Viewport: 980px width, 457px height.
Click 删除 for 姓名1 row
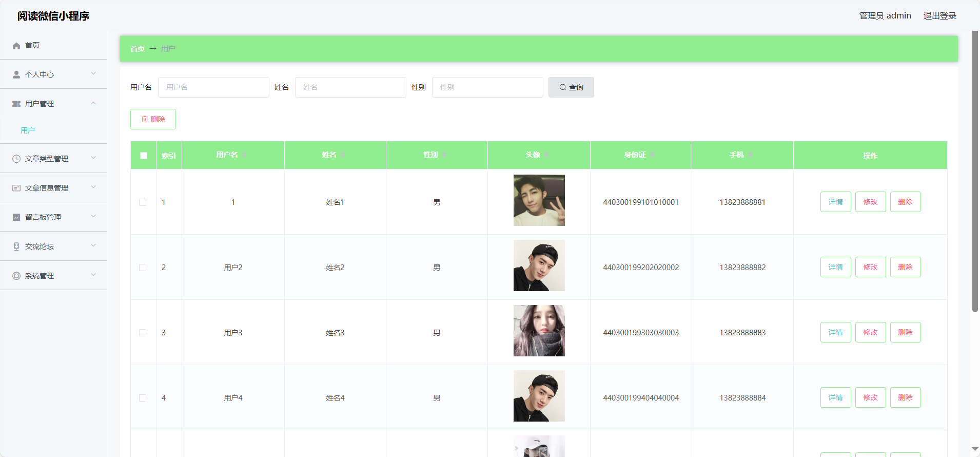coord(906,202)
